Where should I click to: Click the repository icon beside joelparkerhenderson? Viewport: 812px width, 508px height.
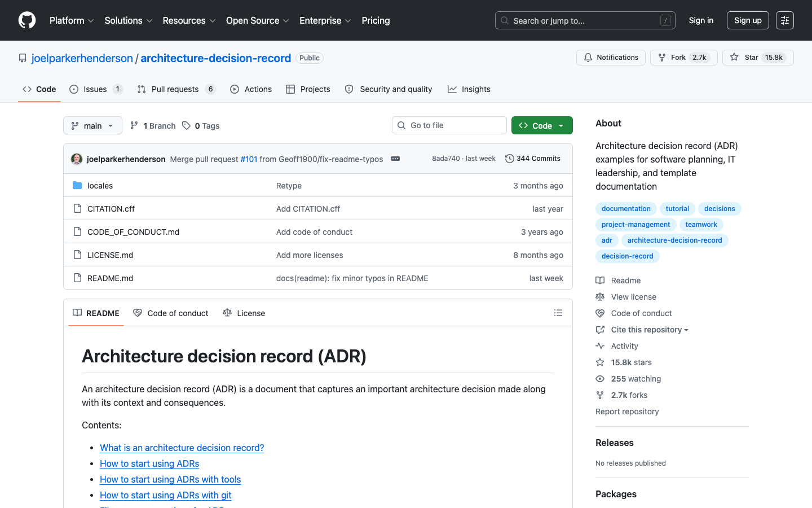23,58
